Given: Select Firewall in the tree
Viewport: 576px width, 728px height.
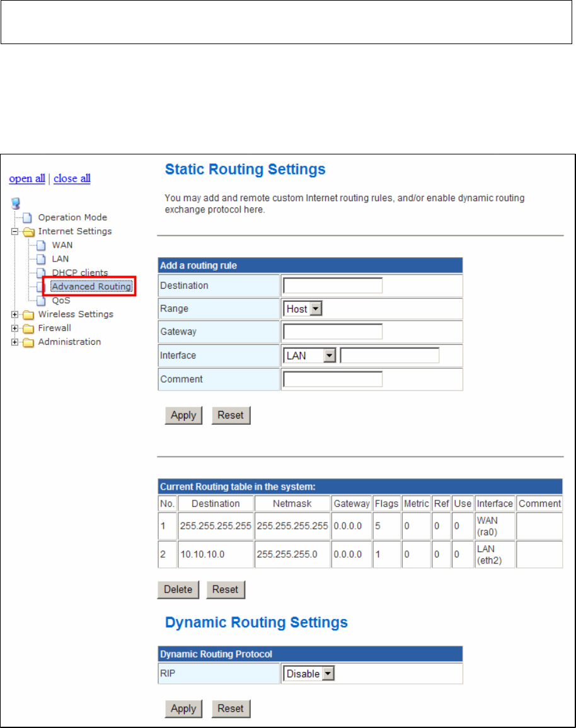Looking at the screenshot, I should coord(54,328).
